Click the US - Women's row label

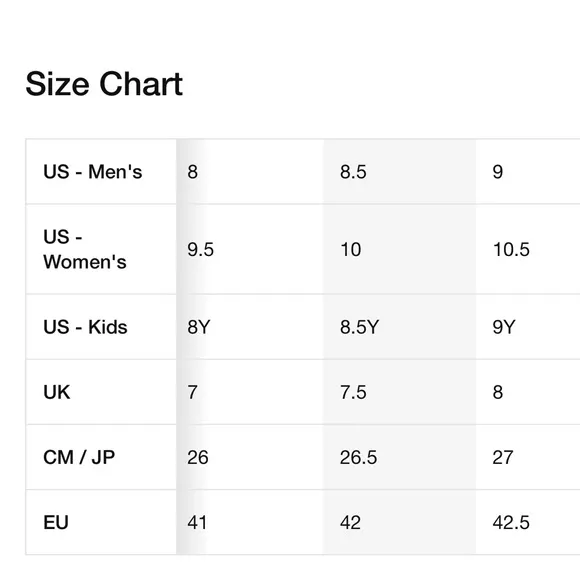tap(85, 249)
